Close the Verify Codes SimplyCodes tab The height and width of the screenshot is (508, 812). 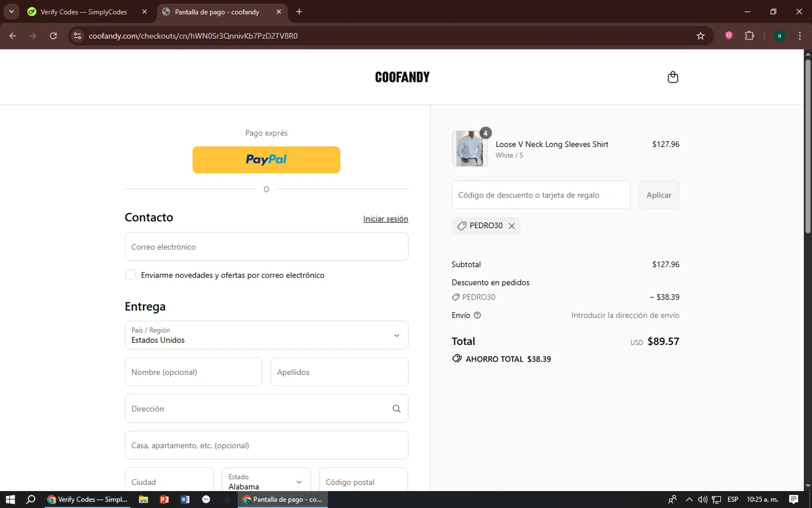coord(145,11)
